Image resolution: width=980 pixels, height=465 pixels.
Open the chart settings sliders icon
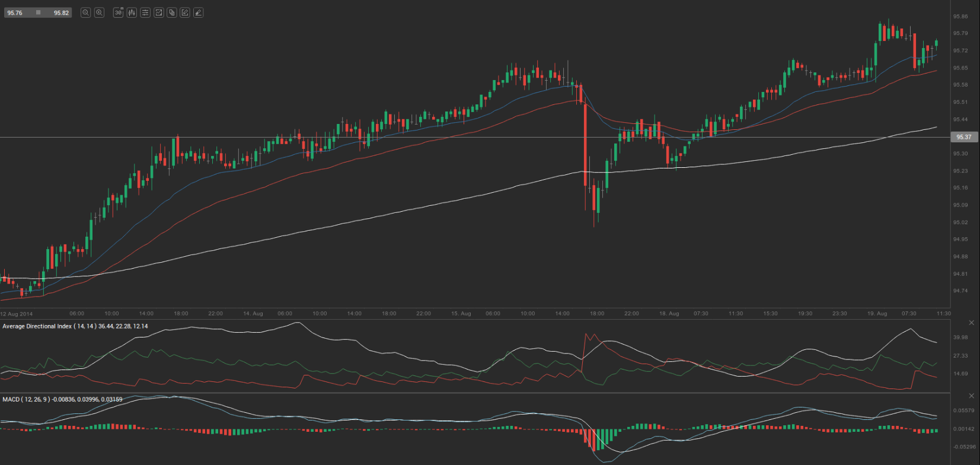(145, 12)
